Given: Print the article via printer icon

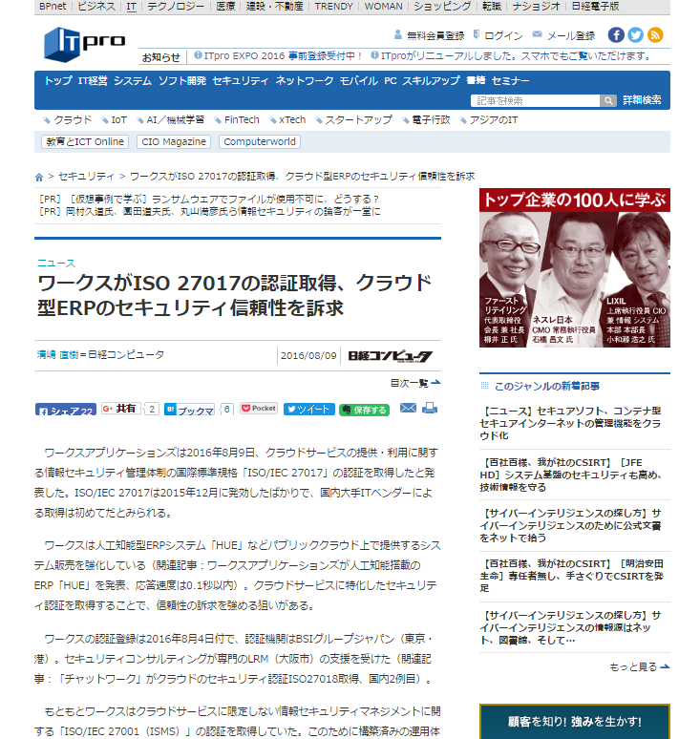Looking at the screenshot, I should [x=430, y=408].
